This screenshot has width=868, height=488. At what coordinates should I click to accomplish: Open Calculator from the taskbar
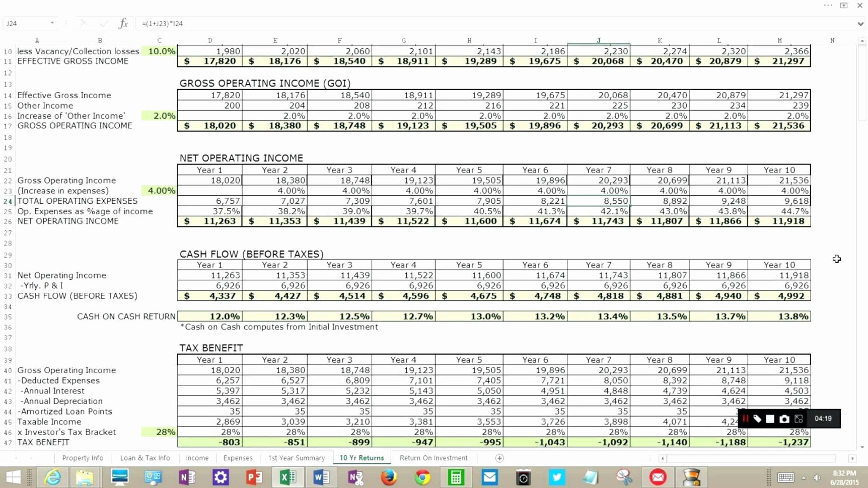[456, 477]
